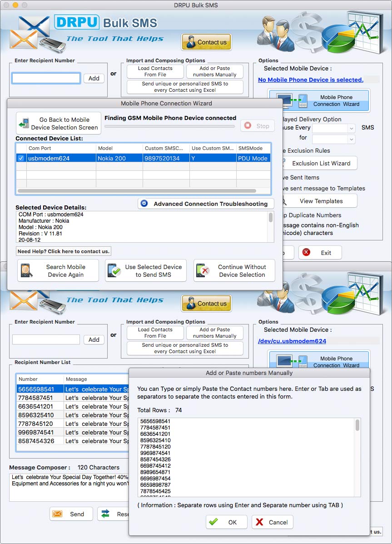Go Back to Mobile Device Selection Screen
The height and width of the screenshot is (544, 392).
58,124
